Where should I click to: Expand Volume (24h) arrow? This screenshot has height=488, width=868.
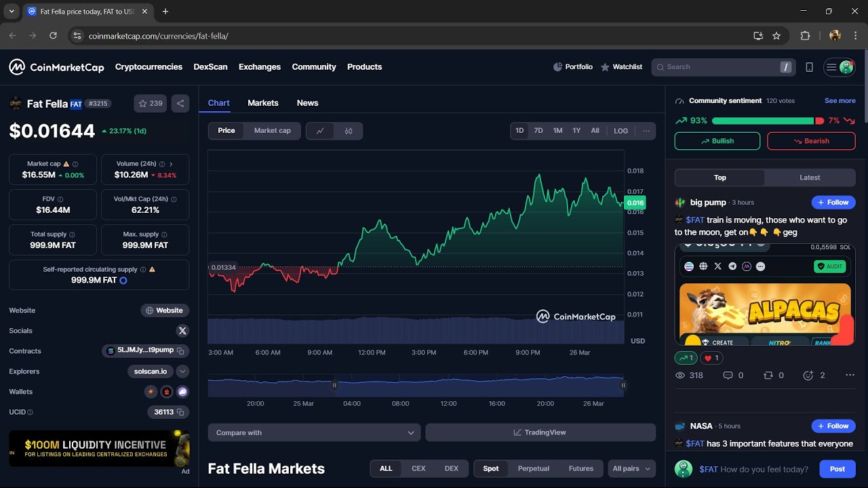171,164
